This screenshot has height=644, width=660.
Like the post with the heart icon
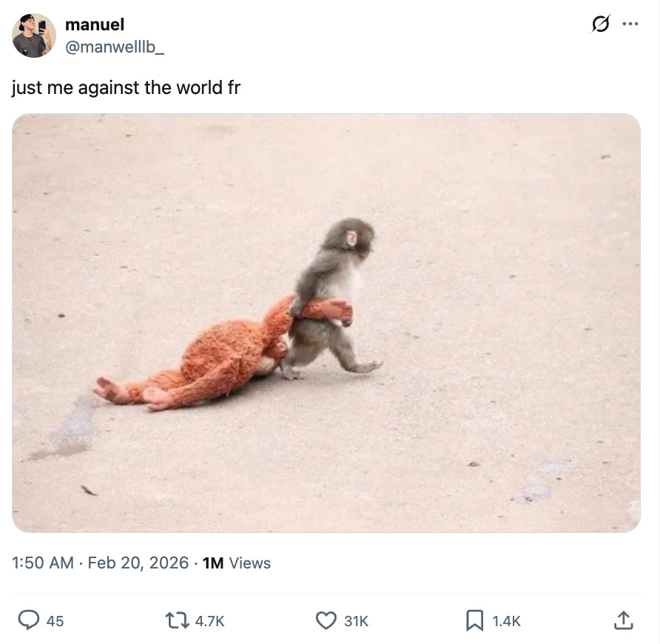(x=326, y=620)
